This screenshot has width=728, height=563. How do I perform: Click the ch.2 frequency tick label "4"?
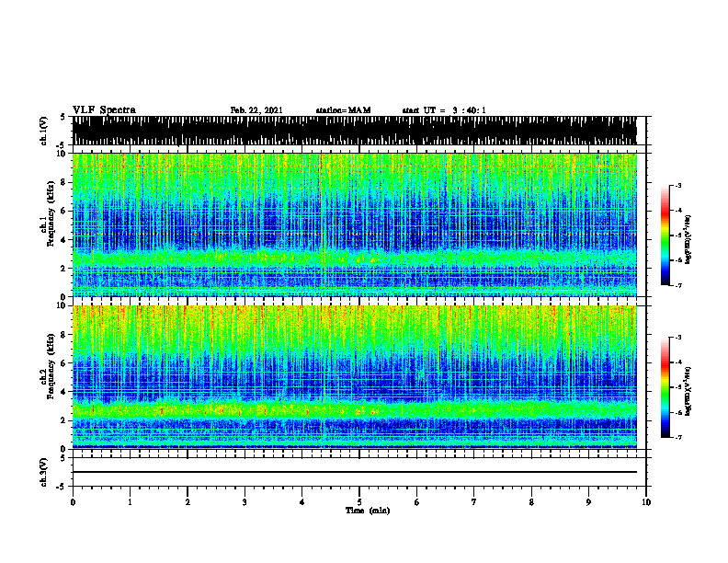(64, 392)
